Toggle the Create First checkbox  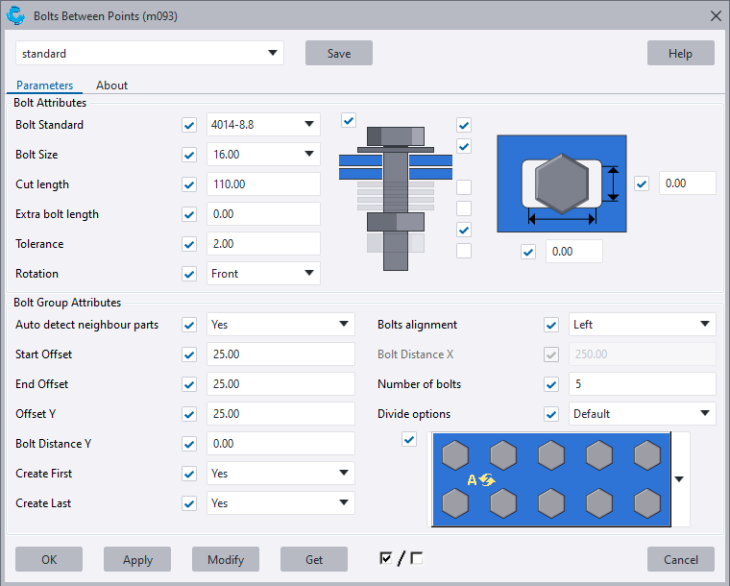(189, 474)
